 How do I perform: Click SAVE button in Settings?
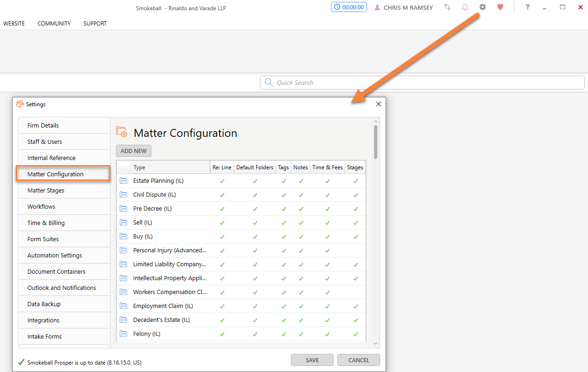tap(312, 360)
